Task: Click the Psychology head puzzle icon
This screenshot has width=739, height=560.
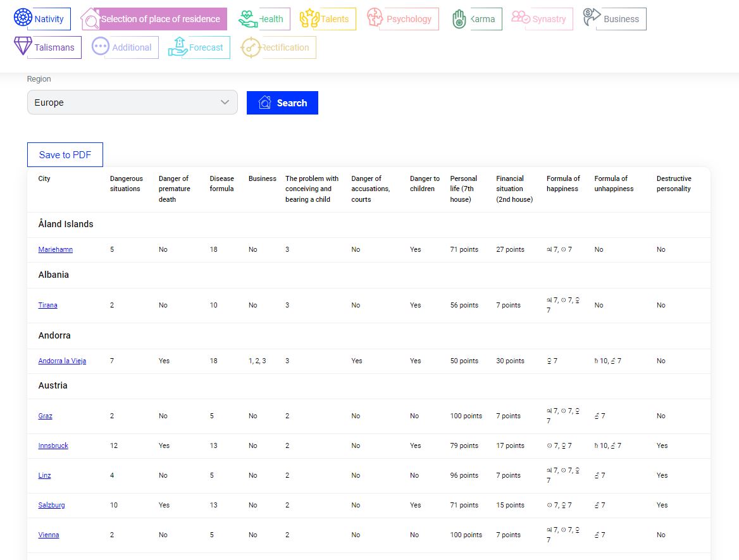Action: point(375,18)
